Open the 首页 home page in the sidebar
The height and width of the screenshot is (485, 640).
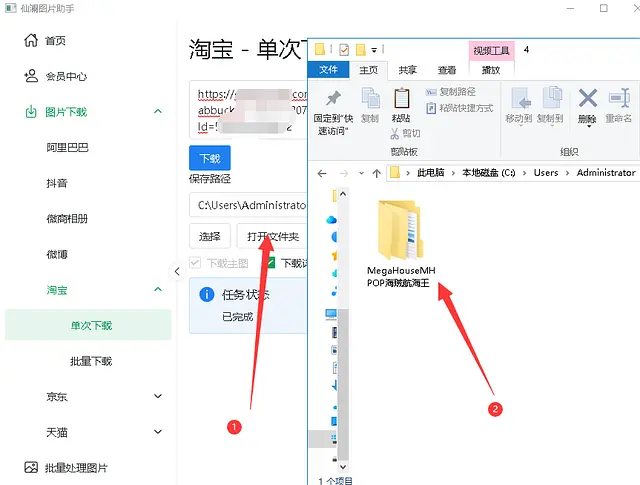pyautogui.click(x=44, y=40)
